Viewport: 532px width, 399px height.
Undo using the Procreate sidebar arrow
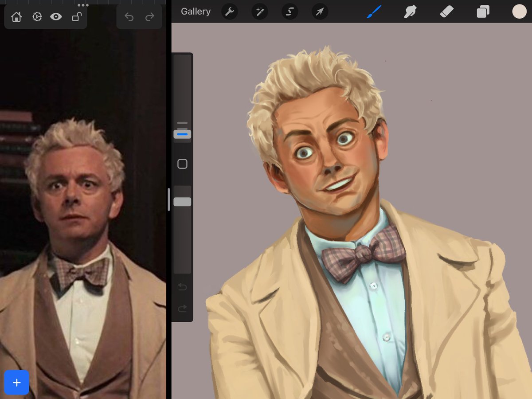point(182,287)
